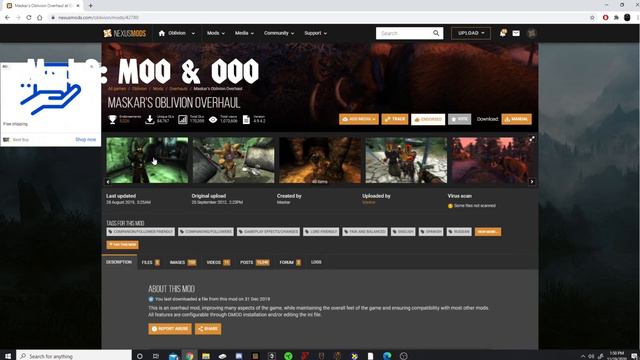Click Windows taskbar search box
This screenshot has width=640, height=360.
74,356
